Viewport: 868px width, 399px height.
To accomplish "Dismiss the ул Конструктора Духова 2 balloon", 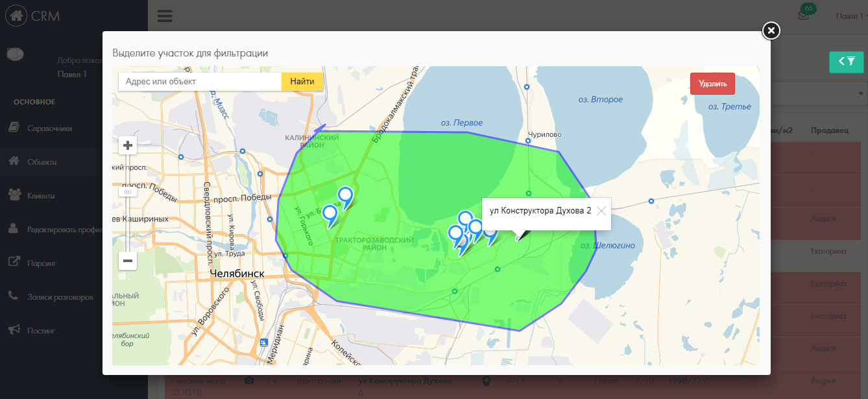I will [x=601, y=211].
